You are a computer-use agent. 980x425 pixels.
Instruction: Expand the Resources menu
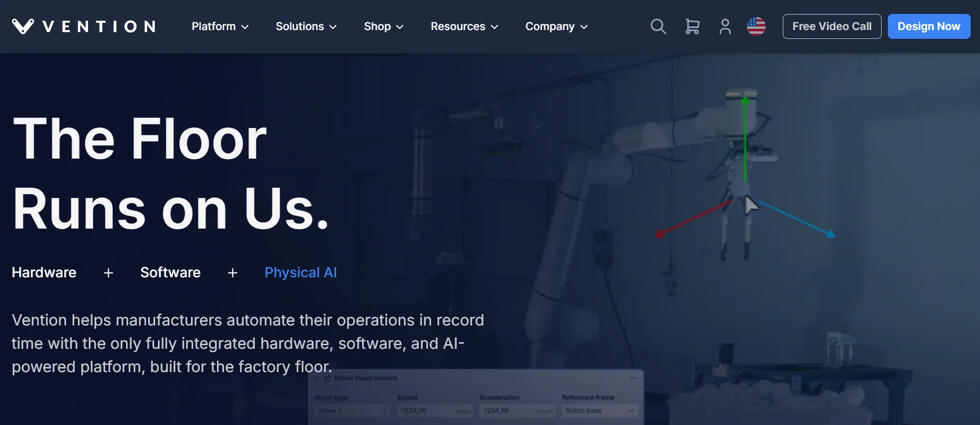(464, 26)
